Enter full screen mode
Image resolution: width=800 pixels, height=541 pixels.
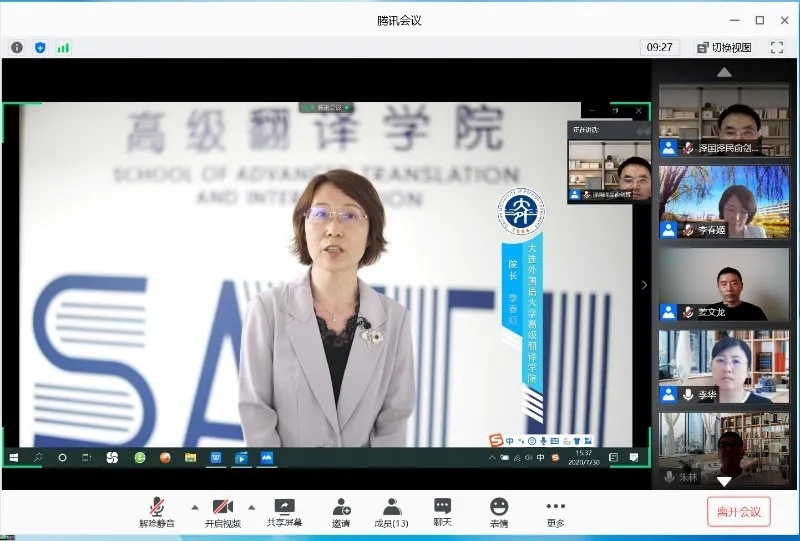[776, 47]
